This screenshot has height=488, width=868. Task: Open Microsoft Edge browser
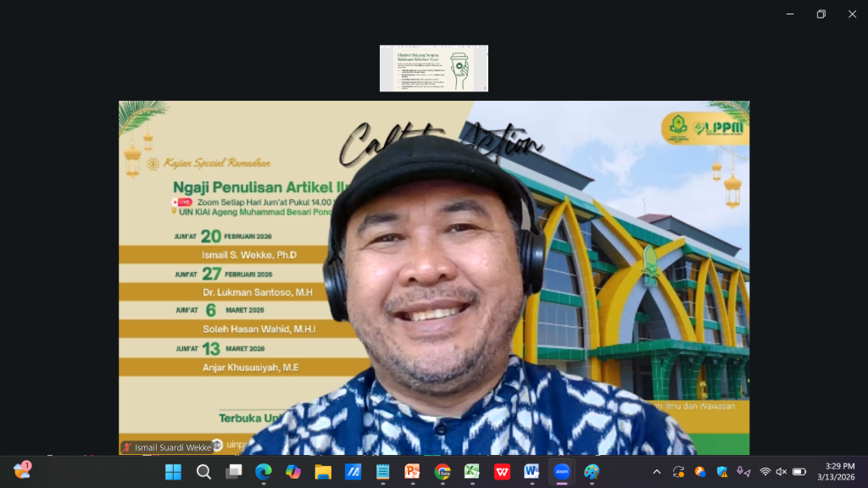(263, 473)
